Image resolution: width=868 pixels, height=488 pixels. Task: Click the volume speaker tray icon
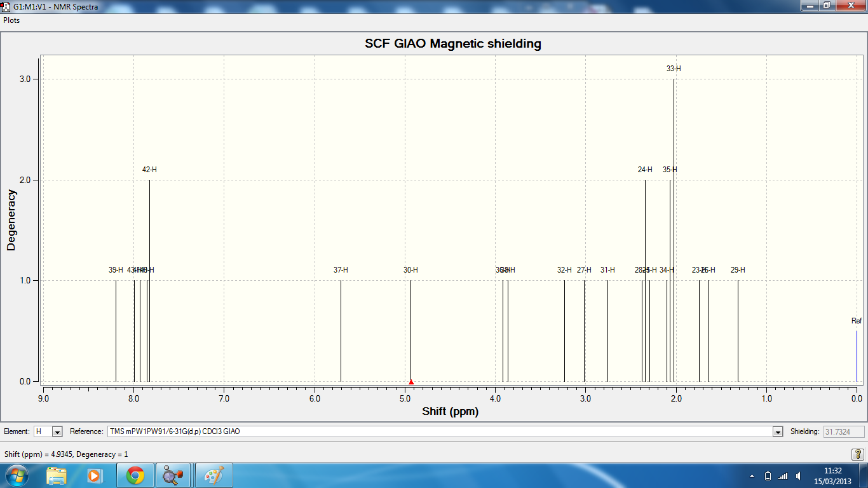tap(798, 476)
